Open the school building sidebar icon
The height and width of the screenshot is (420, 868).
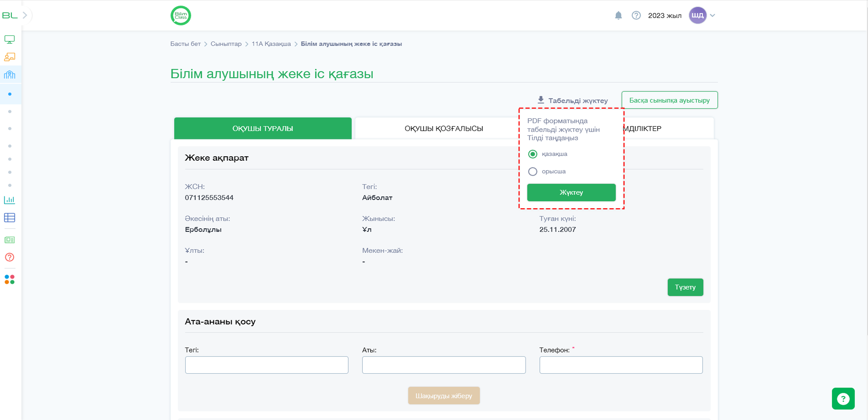pyautogui.click(x=9, y=75)
